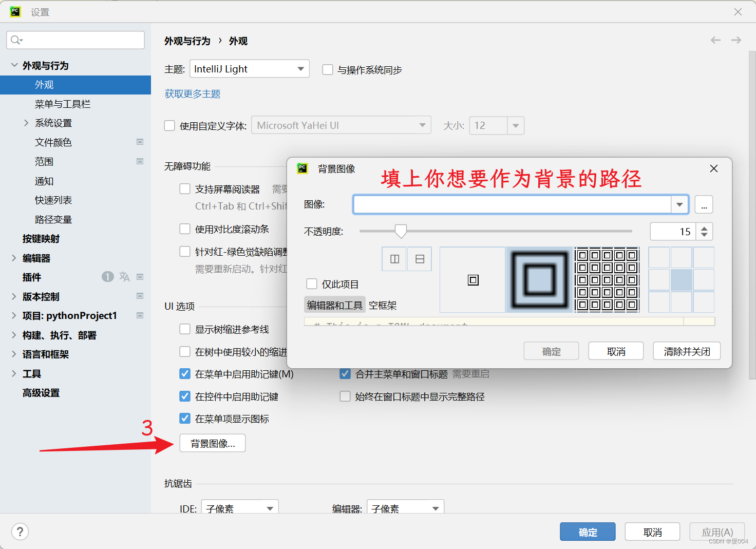Click the opacity value field showing 15

tap(673, 232)
